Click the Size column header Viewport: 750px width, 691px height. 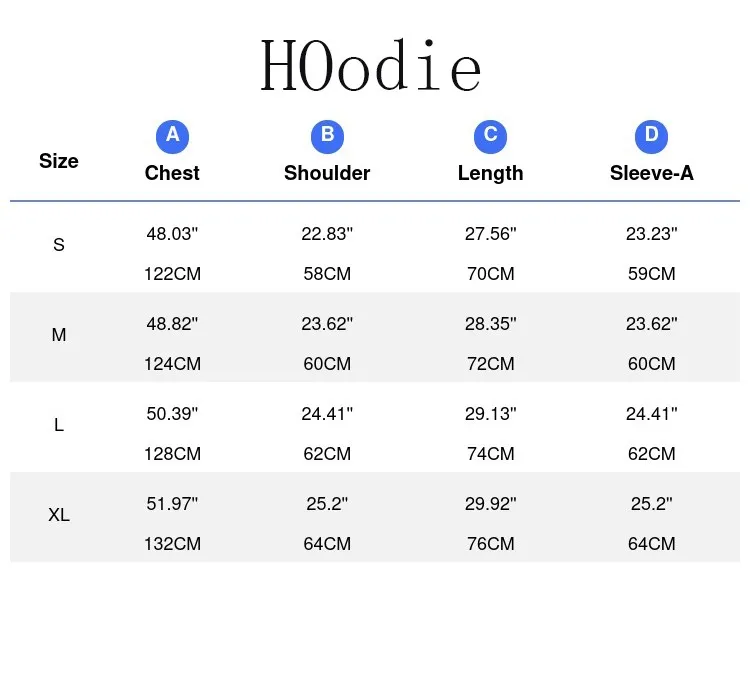point(59,161)
